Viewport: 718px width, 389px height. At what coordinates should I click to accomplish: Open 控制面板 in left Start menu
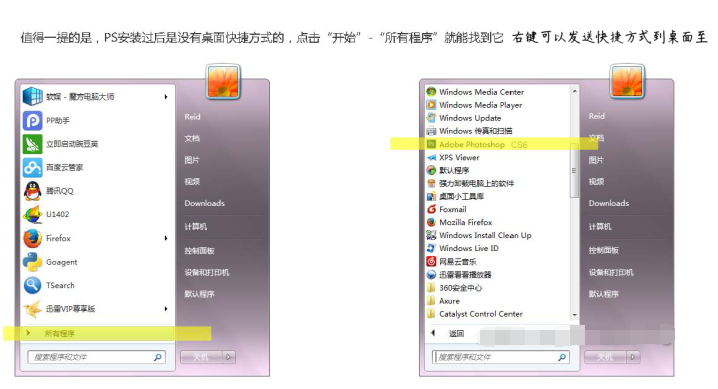click(199, 251)
